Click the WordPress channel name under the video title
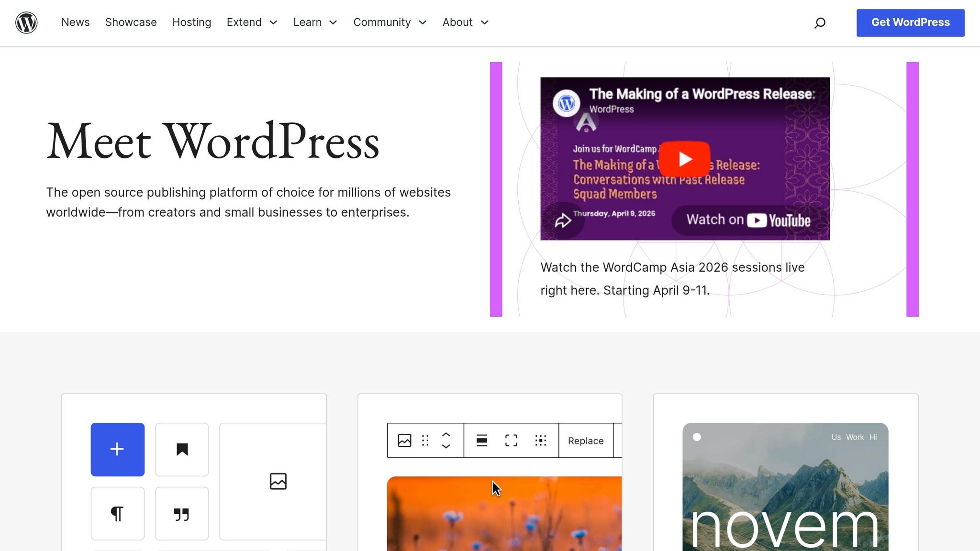This screenshot has height=551, width=980. (611, 109)
